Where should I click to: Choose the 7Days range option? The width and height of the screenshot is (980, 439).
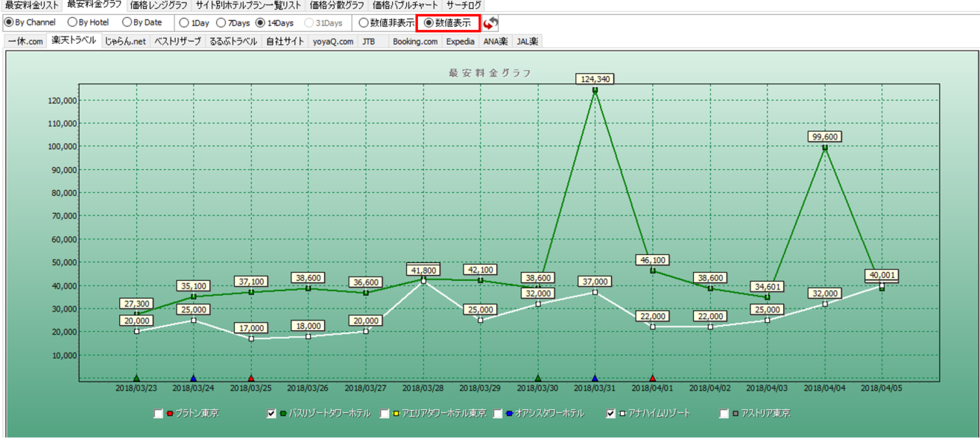[x=221, y=23]
